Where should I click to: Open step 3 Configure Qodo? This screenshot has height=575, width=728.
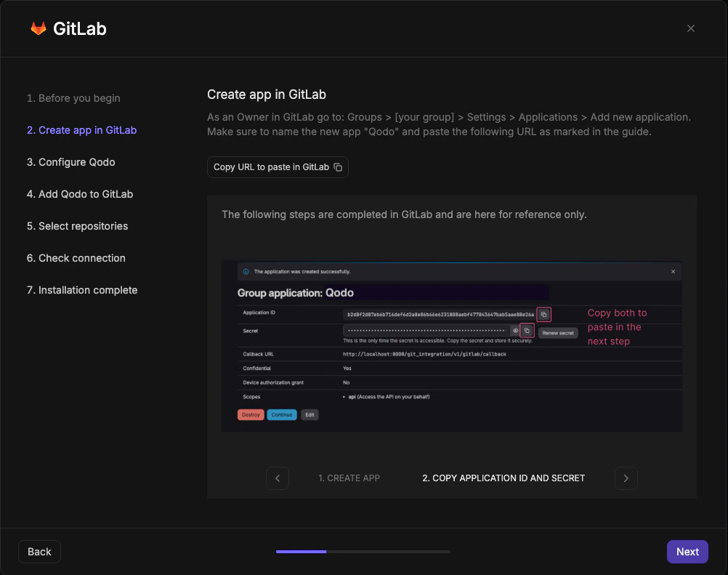tap(70, 162)
